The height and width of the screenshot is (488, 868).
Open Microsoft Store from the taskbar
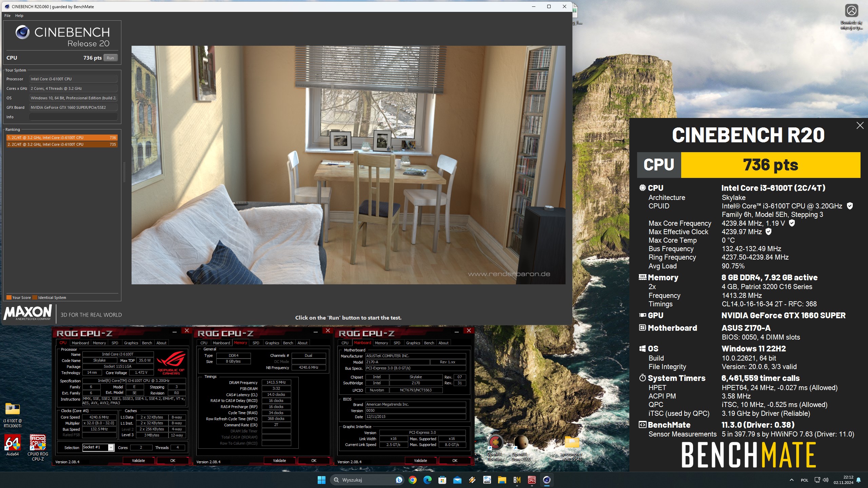(442, 480)
